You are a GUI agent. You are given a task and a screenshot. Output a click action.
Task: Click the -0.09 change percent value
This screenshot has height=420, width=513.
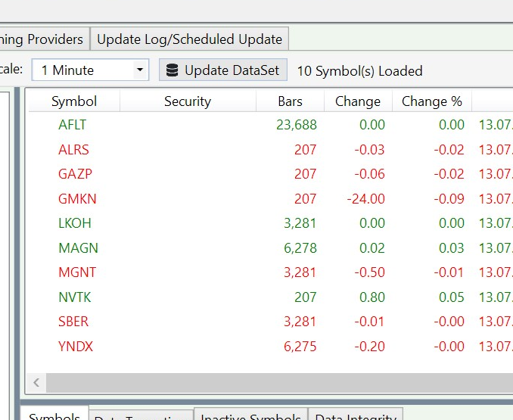[449, 199]
